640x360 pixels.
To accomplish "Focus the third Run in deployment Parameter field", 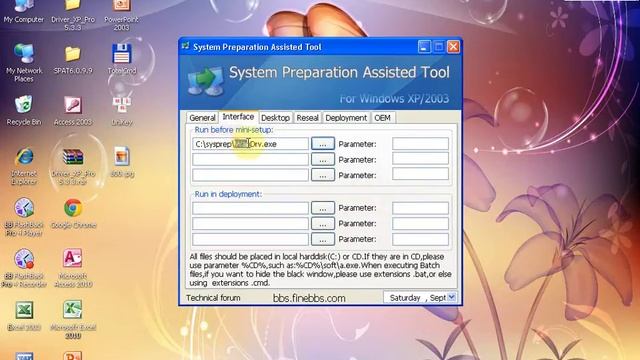I will 420,239.
